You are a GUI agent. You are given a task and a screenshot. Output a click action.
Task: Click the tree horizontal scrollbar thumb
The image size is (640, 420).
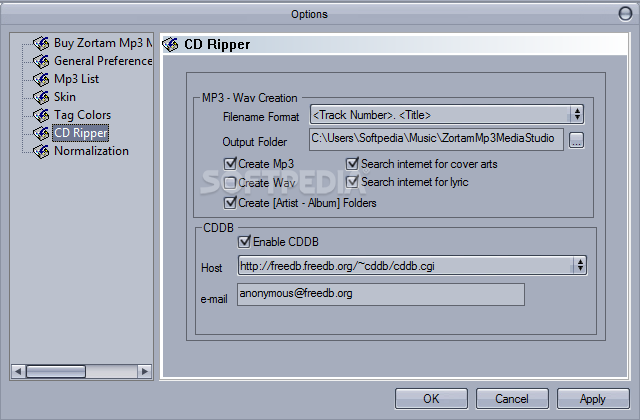click(56, 371)
